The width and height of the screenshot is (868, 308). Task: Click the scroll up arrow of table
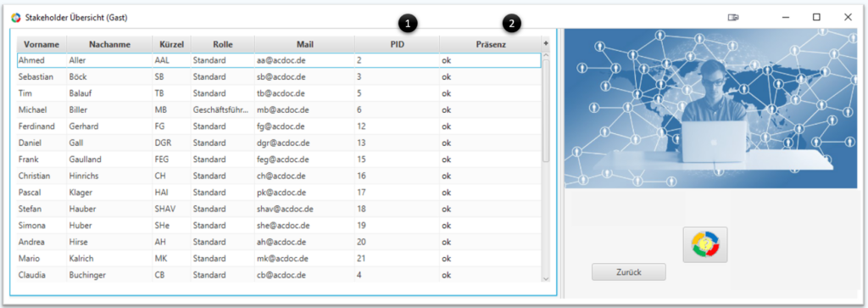point(546,56)
